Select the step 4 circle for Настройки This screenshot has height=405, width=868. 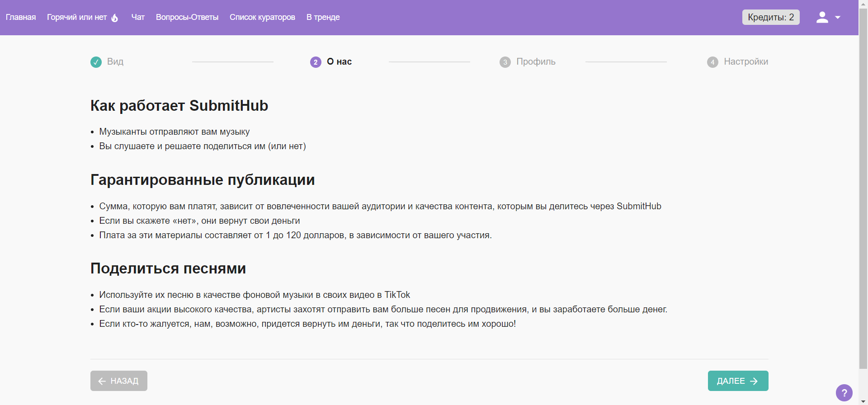[x=712, y=62]
